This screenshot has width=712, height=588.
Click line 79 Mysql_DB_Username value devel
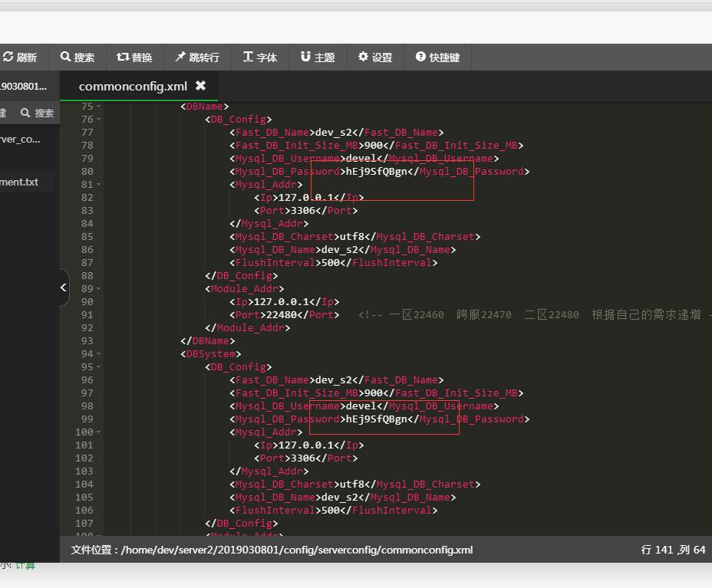pyautogui.click(x=361, y=159)
